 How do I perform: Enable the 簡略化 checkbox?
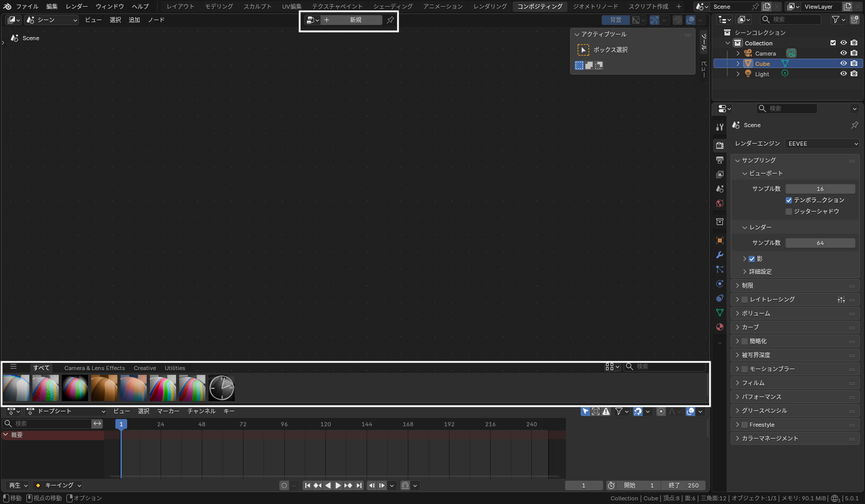pyautogui.click(x=745, y=341)
